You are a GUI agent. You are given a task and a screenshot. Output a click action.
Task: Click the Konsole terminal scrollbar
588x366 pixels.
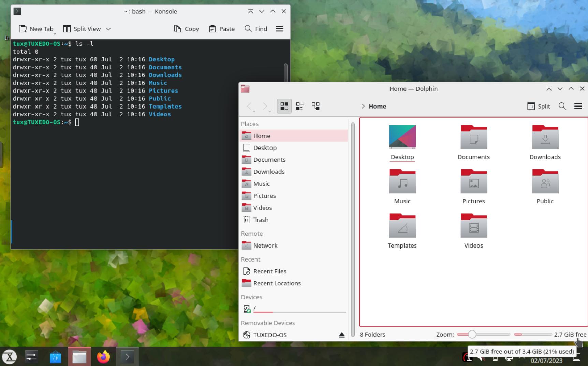(286, 72)
